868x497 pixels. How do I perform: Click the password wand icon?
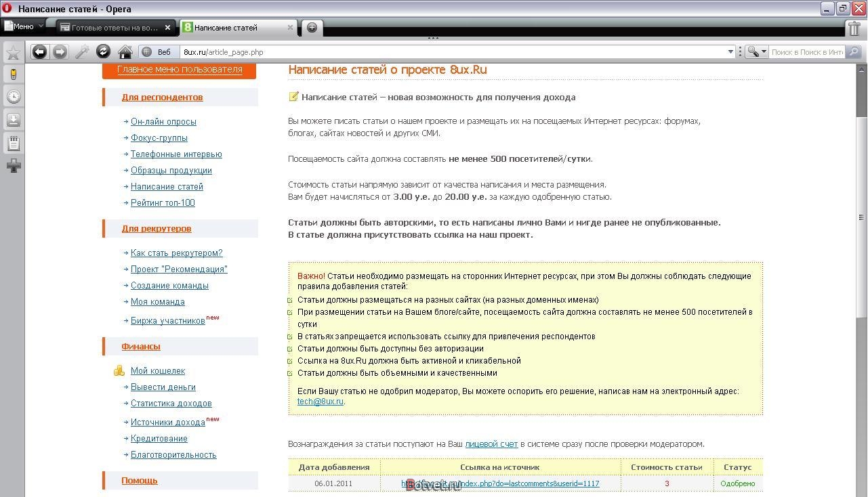[x=82, y=52]
